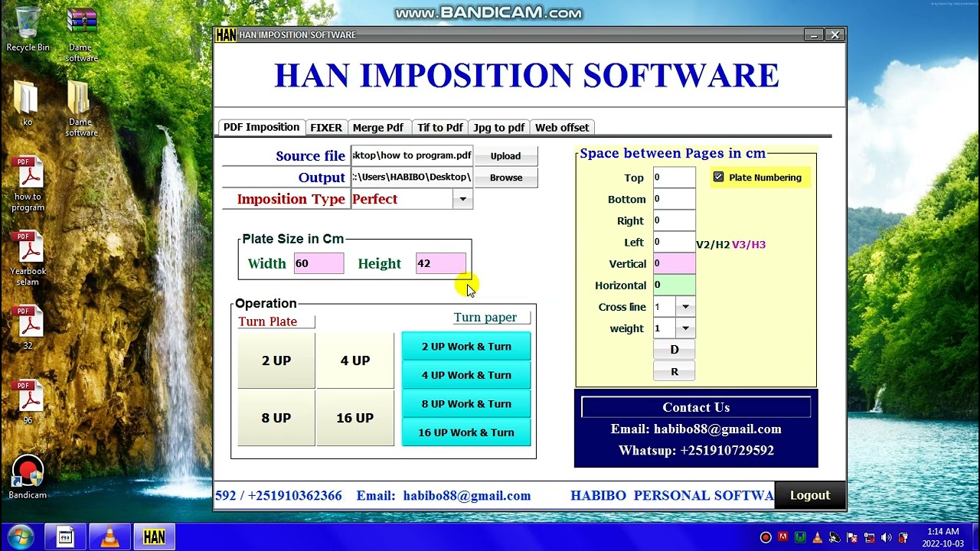This screenshot has width=980, height=551.
Task: Click the Imposition Type 'Perfect' value
Action: tap(402, 199)
